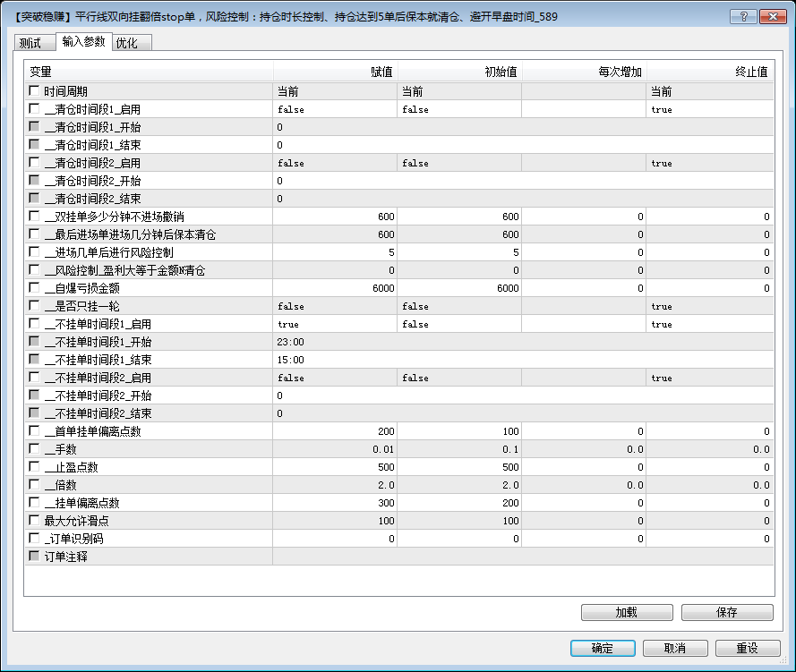Edit the 5 赋值 of __进场几单后进行风险控制
Viewport: 796px width, 672px height.
click(335, 252)
